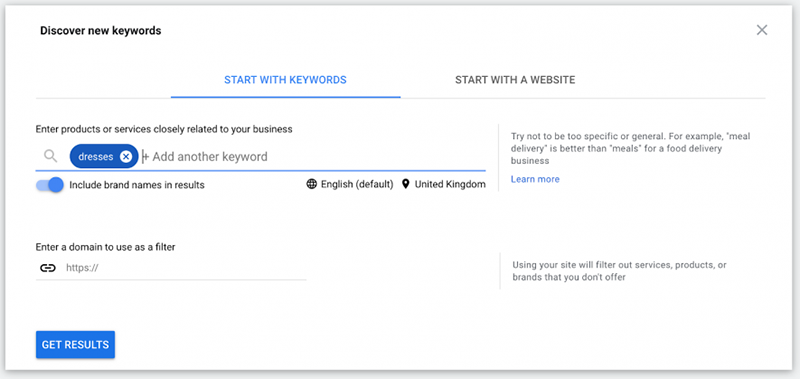Click the globe language icon
This screenshot has width=800, height=379.
[311, 184]
